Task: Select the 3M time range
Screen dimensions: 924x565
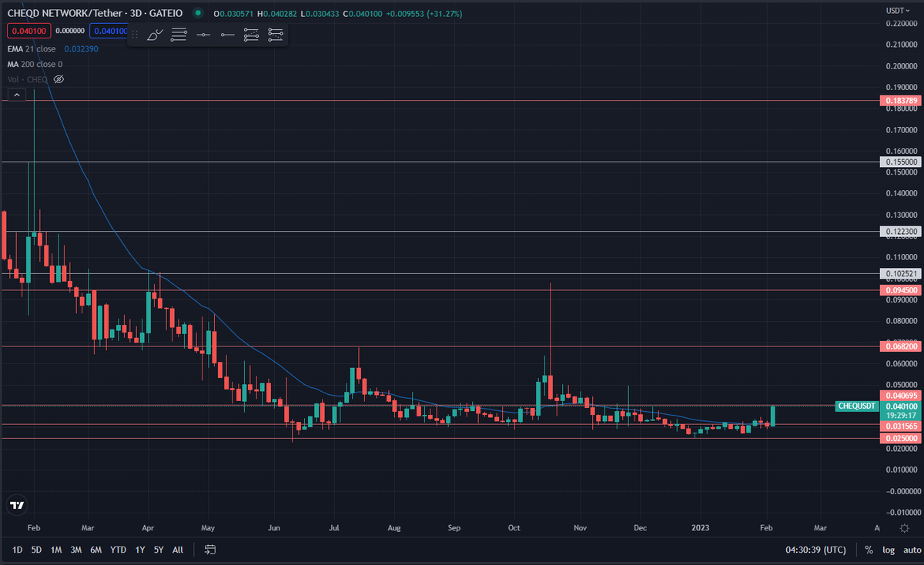Action: tap(75, 550)
